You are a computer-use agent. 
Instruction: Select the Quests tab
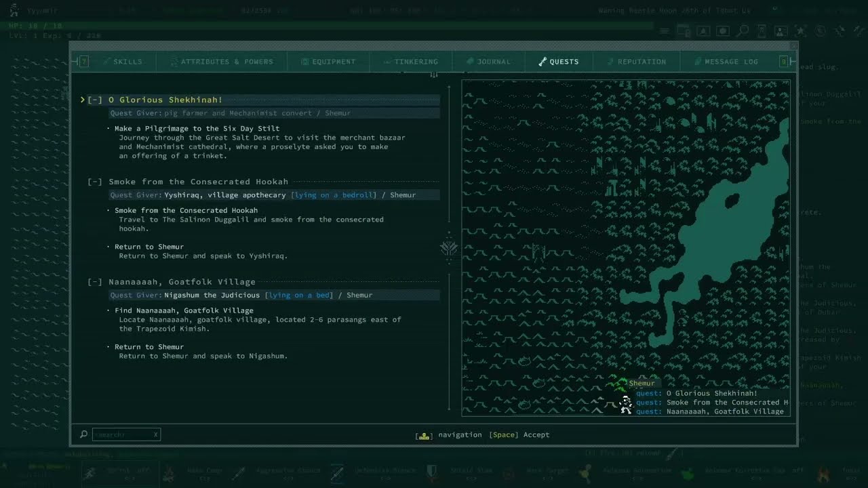(559, 62)
